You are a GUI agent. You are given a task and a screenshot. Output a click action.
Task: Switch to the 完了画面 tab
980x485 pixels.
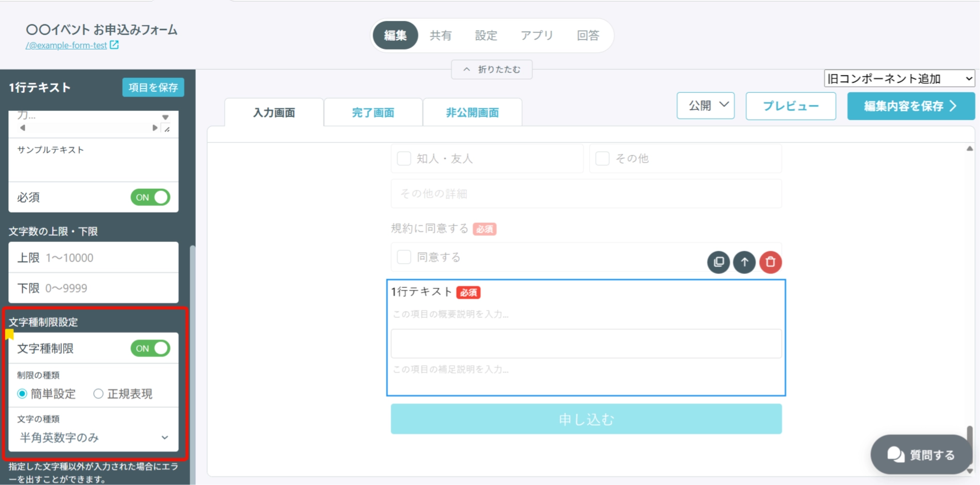(373, 112)
